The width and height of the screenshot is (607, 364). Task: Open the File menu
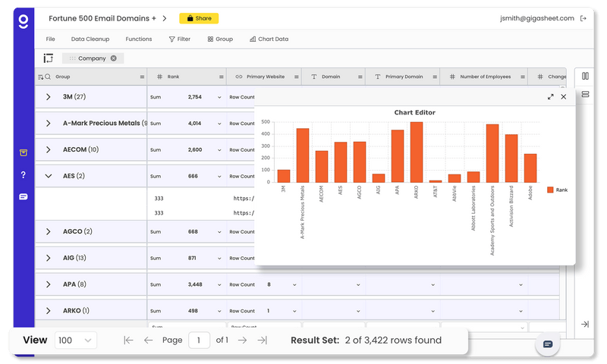pyautogui.click(x=50, y=39)
